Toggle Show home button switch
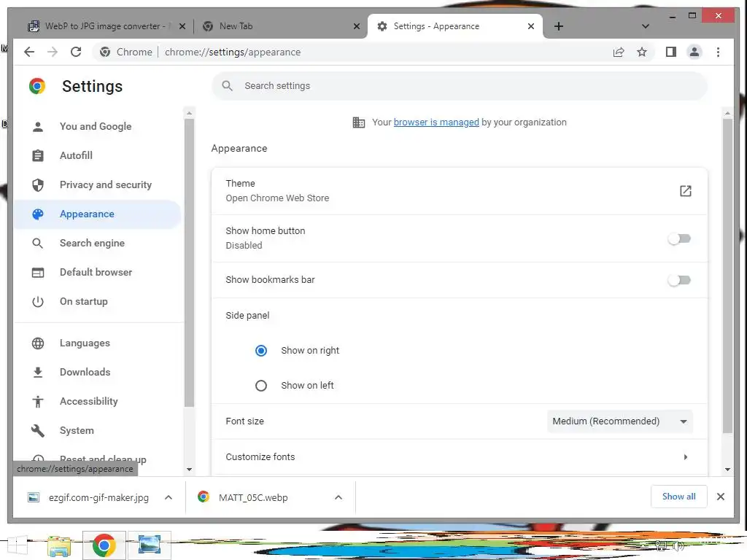747x560 pixels. 679,238
